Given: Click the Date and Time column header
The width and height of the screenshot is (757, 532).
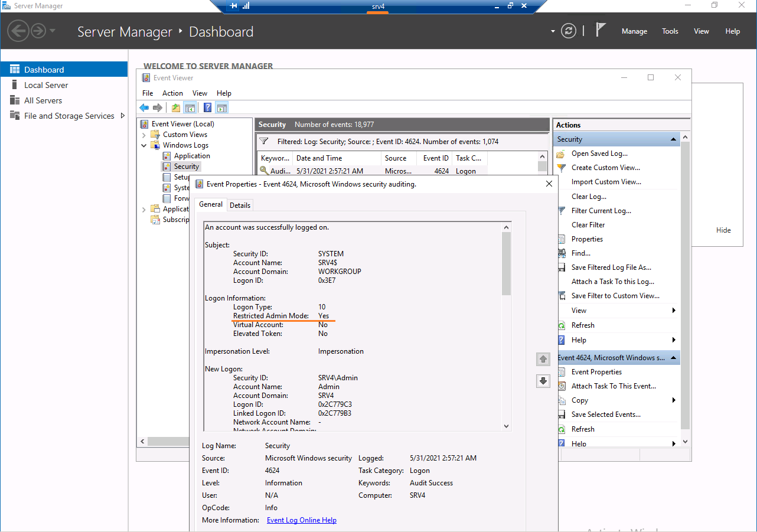Looking at the screenshot, I should [337, 158].
